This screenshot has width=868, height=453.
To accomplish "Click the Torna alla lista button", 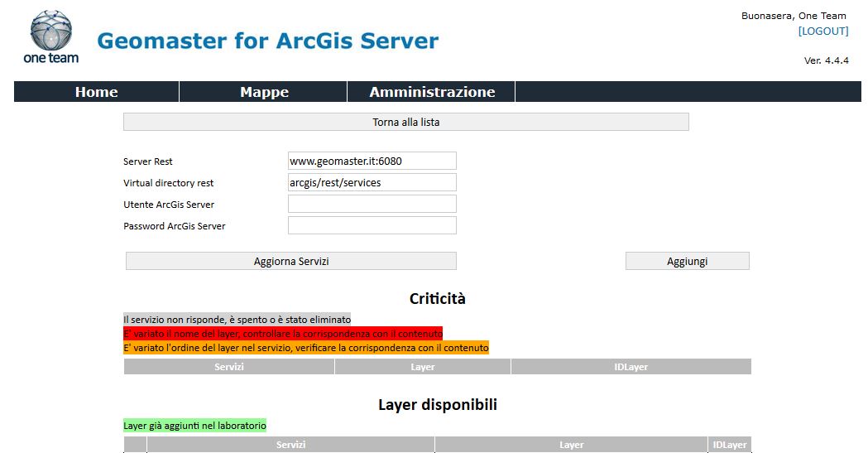I will pyautogui.click(x=405, y=122).
